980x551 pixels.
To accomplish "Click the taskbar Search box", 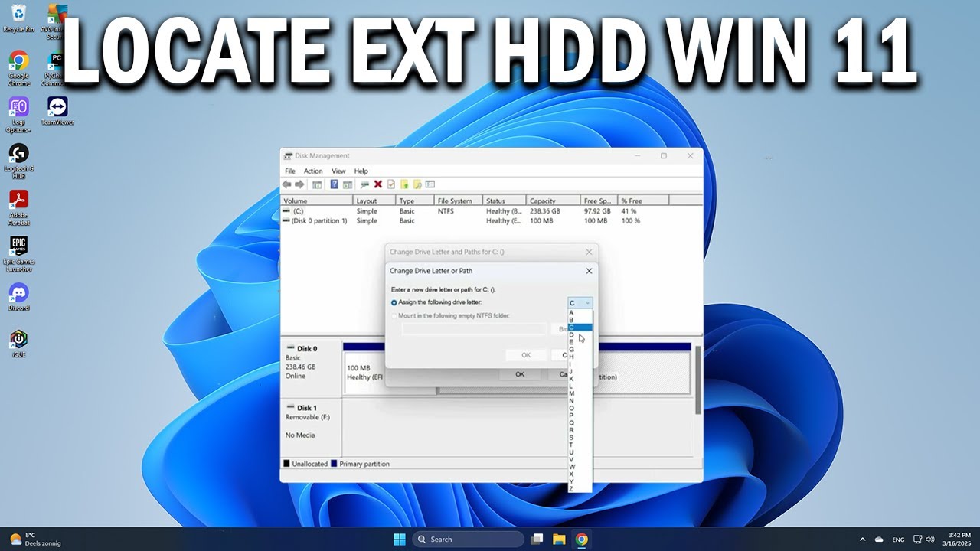I will (469, 540).
